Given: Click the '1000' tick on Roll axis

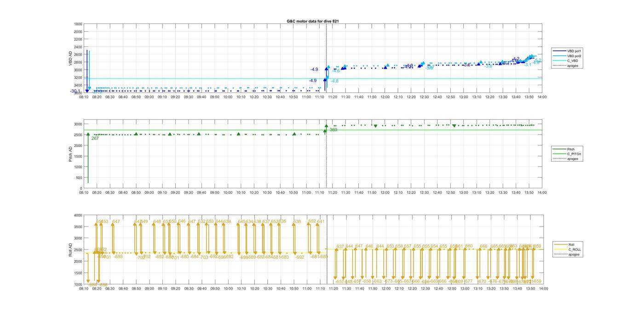Looking at the screenshot, I should (x=78, y=284).
